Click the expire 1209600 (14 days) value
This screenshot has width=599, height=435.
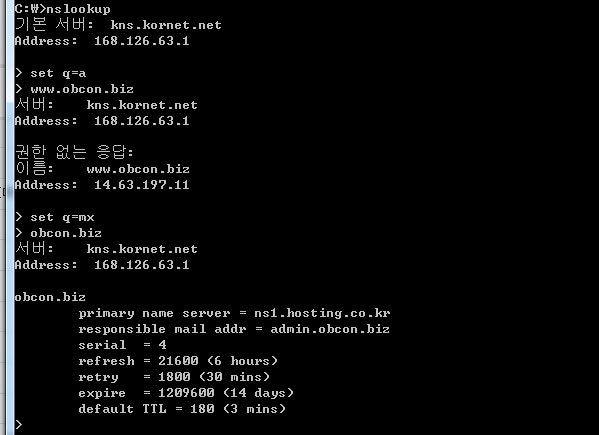click(x=226, y=393)
